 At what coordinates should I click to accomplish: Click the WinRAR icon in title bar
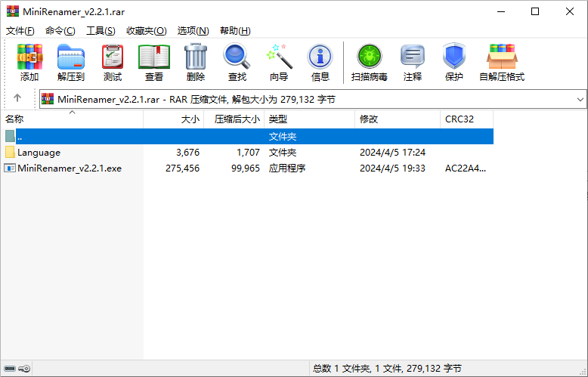click(12, 11)
